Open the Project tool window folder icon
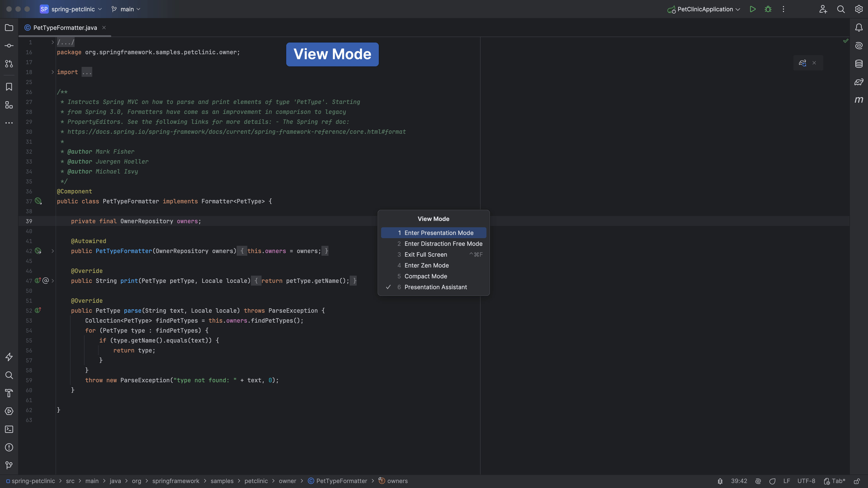 (9, 28)
